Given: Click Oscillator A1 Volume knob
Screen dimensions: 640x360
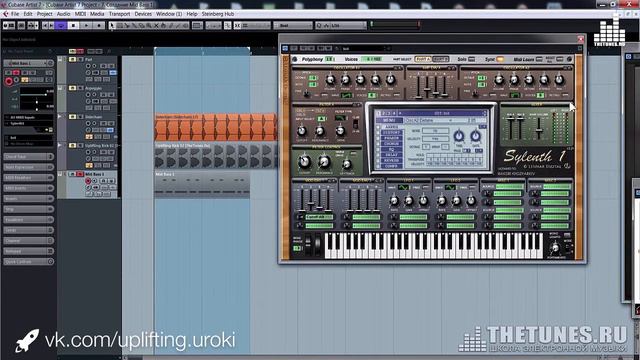Looking at the screenshot, I should (330, 80).
